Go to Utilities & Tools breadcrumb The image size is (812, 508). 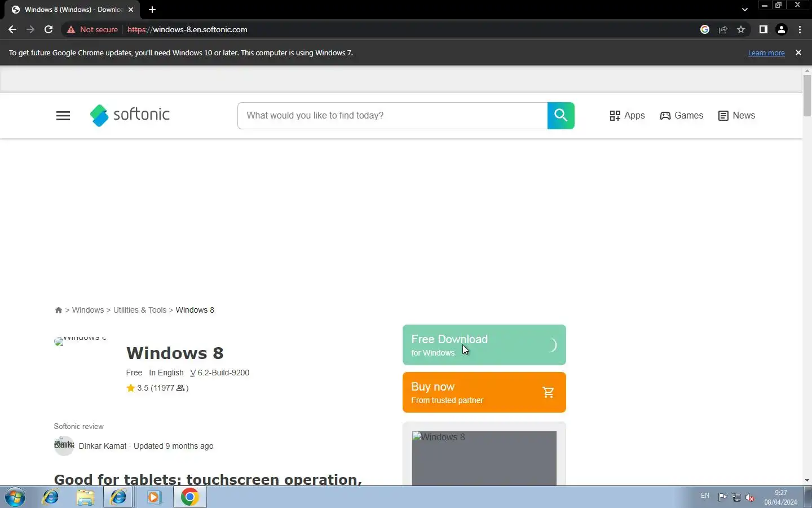pyautogui.click(x=140, y=310)
